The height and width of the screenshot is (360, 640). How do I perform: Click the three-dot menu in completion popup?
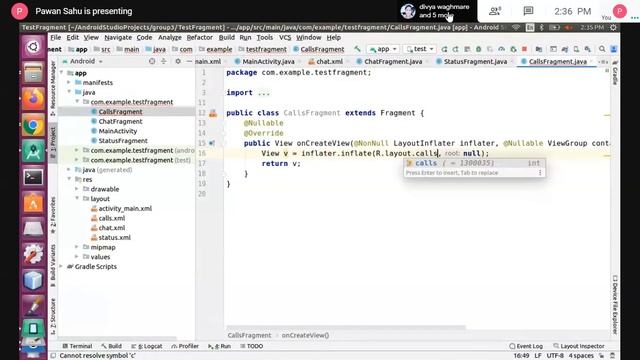pyautogui.click(x=540, y=173)
